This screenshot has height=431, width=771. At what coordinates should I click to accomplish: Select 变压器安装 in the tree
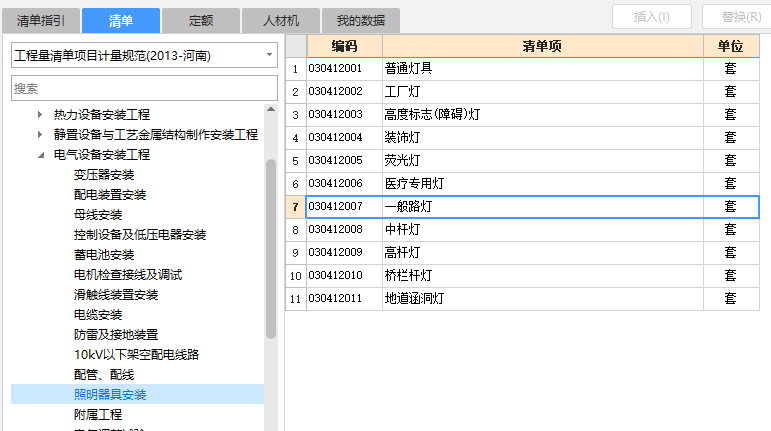pyautogui.click(x=104, y=174)
